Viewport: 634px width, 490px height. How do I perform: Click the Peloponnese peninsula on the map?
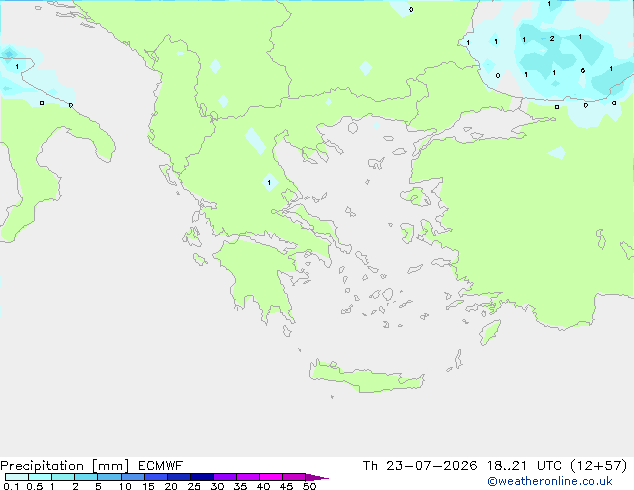coord(259,275)
